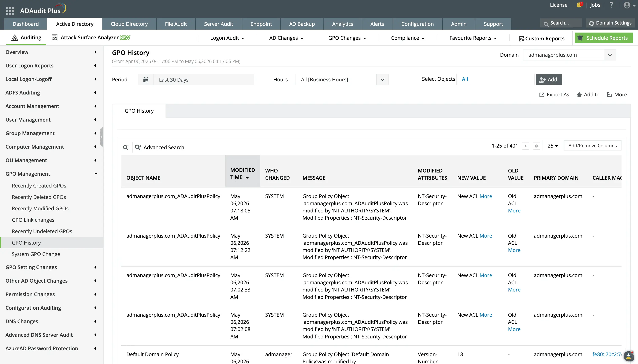Screen dimensions: 638x364
Task: Switch to Alerts tab
Action: (377, 24)
